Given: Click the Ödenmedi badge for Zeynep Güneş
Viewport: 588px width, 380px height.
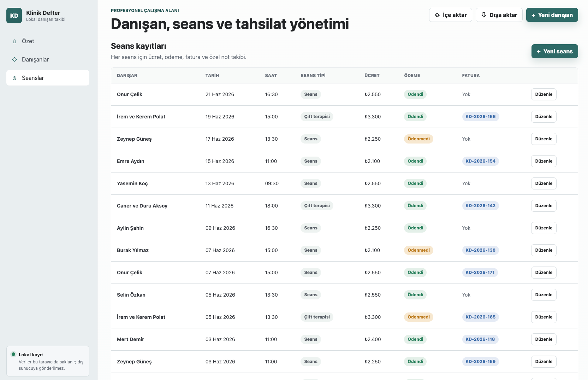Looking at the screenshot, I should click(418, 139).
